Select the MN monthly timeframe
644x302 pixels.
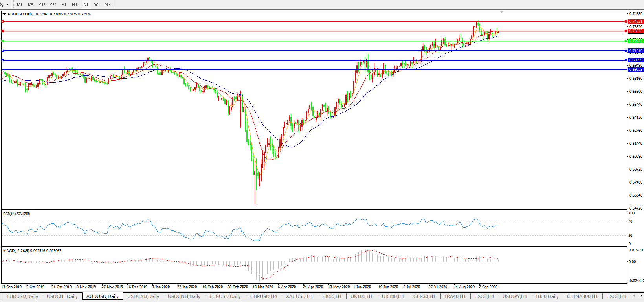pos(108,5)
